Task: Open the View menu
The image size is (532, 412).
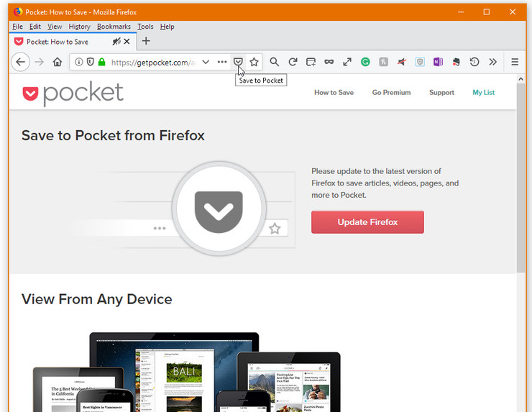Action: 55,27
